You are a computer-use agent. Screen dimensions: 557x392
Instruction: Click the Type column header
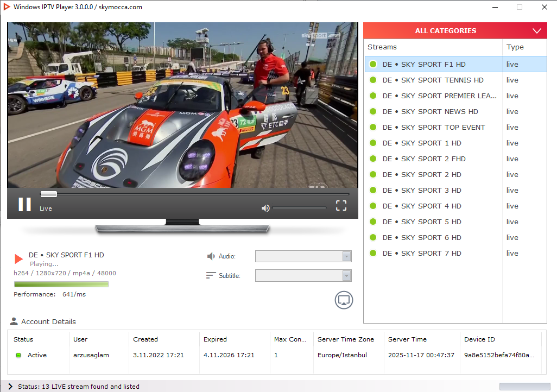(515, 47)
